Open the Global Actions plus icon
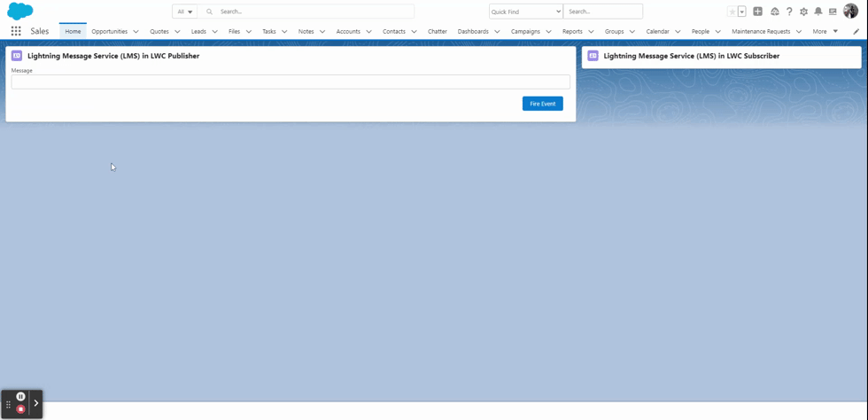The width and height of the screenshot is (868, 420). pyautogui.click(x=758, y=12)
